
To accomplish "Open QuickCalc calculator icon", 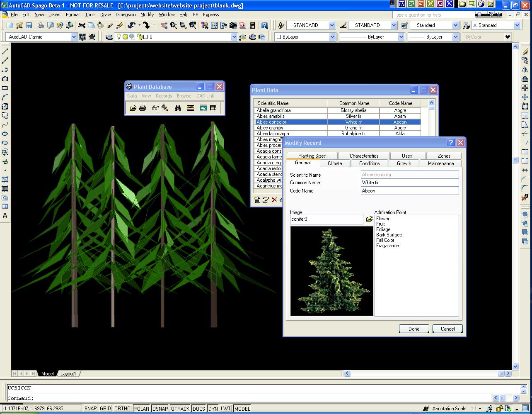I will pos(252,25).
